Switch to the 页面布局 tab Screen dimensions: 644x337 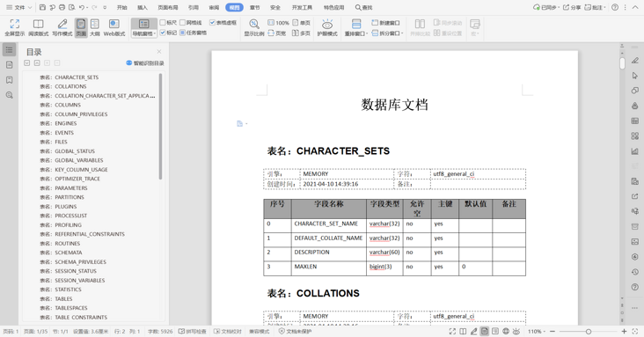[168, 7]
